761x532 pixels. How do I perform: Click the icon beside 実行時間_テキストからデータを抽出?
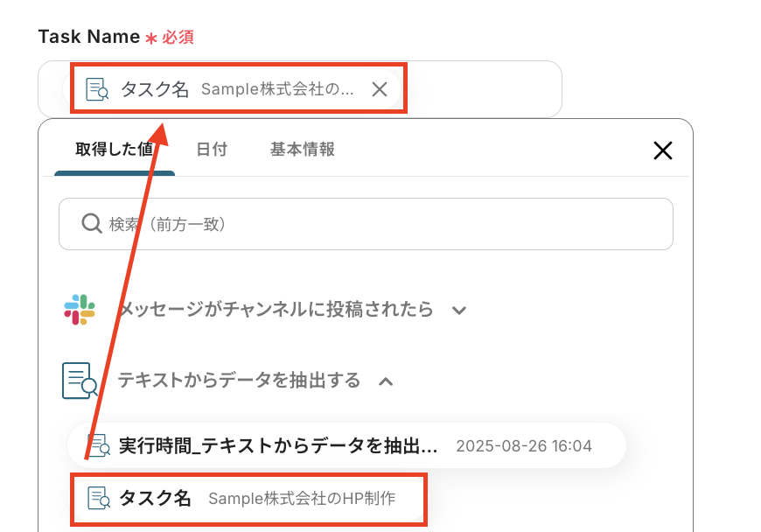click(x=99, y=445)
